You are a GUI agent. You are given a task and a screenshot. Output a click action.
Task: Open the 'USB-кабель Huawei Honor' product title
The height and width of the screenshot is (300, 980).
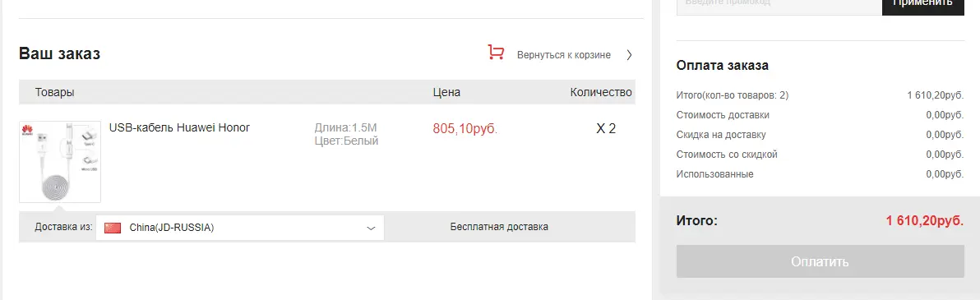179,127
